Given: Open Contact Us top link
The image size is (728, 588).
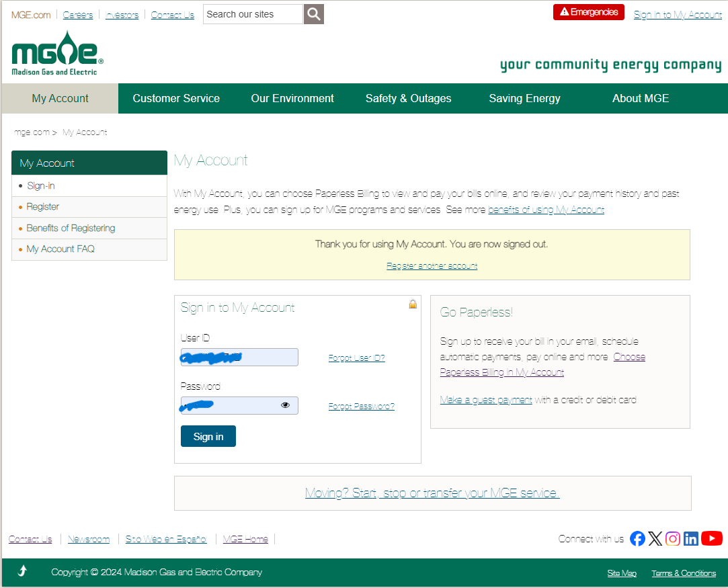Looking at the screenshot, I should pos(173,15).
